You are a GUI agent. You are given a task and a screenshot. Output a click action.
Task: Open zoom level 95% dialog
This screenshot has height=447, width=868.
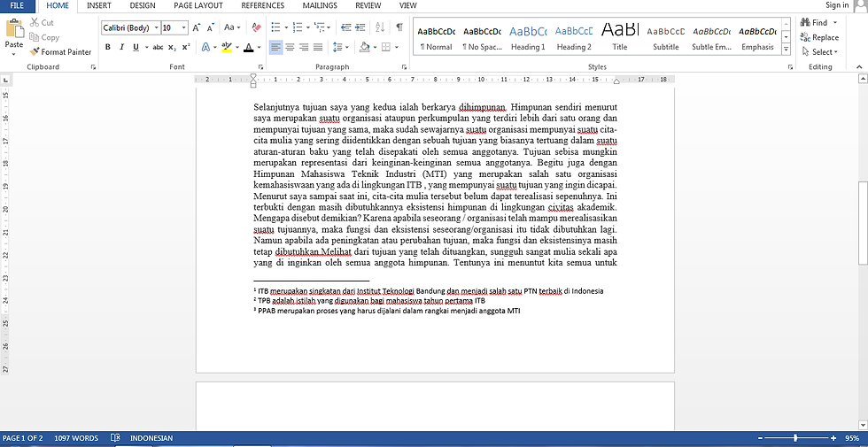coord(853,437)
